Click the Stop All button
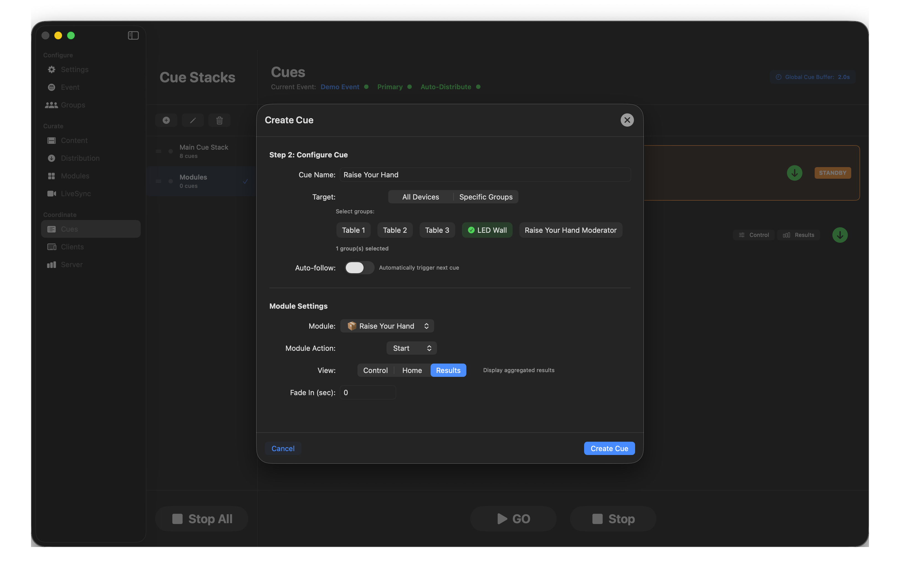900x588 pixels. coord(202,519)
